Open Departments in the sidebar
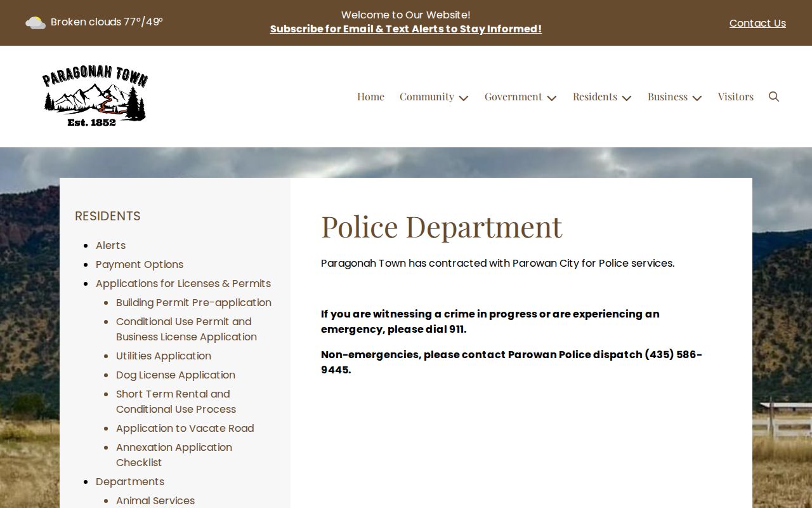 click(130, 481)
